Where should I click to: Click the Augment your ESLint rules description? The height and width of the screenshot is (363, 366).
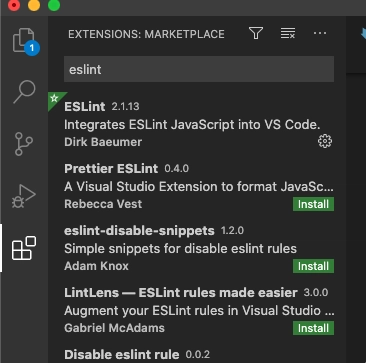click(199, 311)
